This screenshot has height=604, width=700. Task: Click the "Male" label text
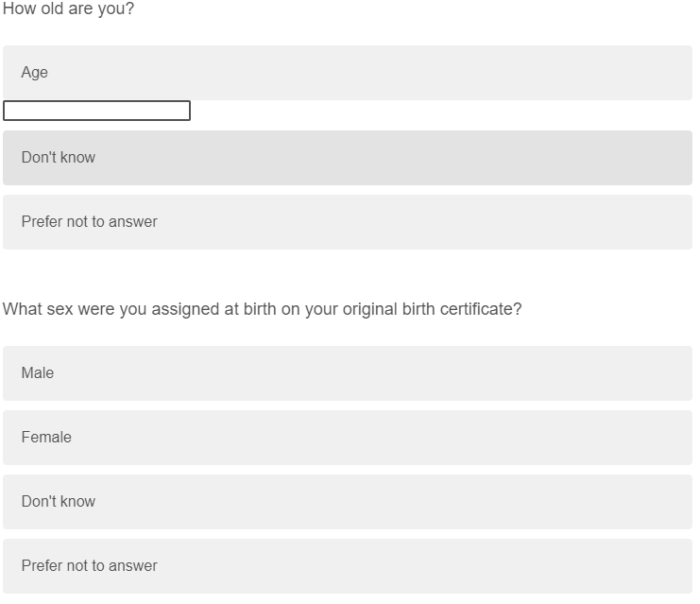[x=38, y=373]
